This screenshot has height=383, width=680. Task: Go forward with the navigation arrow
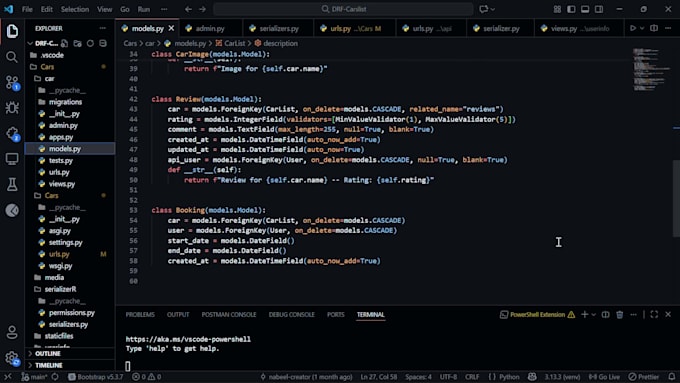click(203, 9)
